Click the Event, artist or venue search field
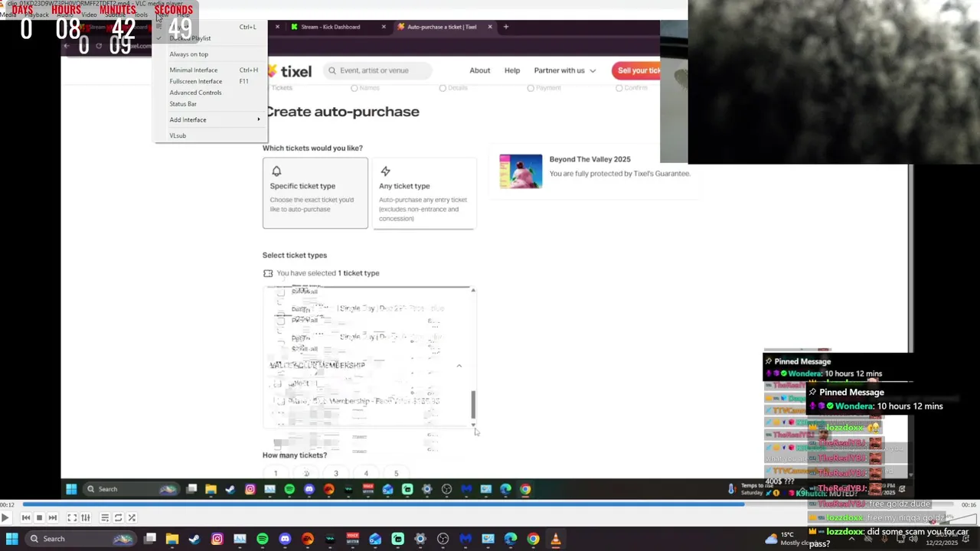 point(377,70)
